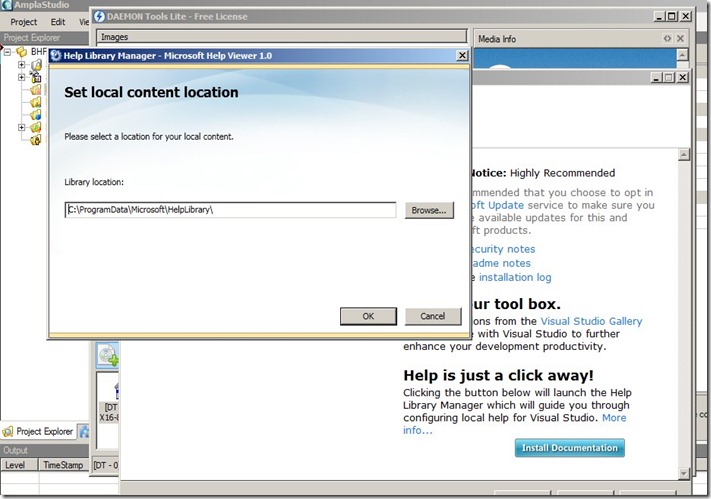711x499 pixels.
Task: Select the Images header in DAEMON Tools
Action: coord(282,37)
